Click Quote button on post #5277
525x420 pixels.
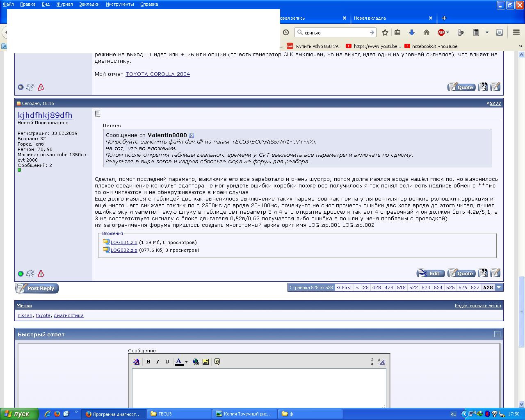click(x=461, y=273)
